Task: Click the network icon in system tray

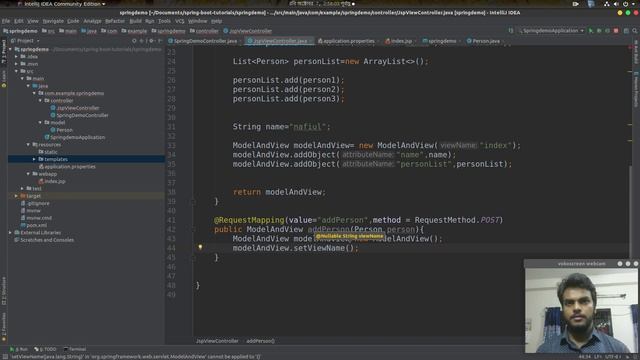Action: pyautogui.click(x=607, y=4)
